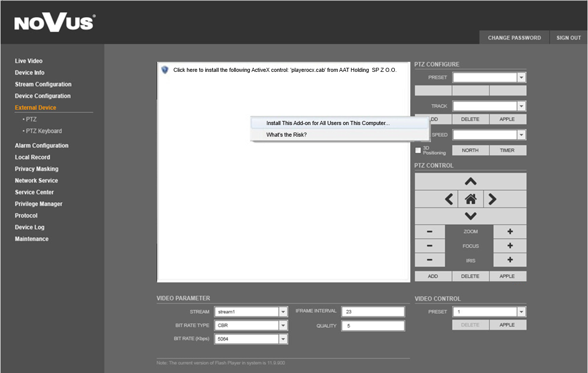The width and height of the screenshot is (588, 373).
Task: Tilt the camera down with the down arrow
Action: tap(470, 216)
